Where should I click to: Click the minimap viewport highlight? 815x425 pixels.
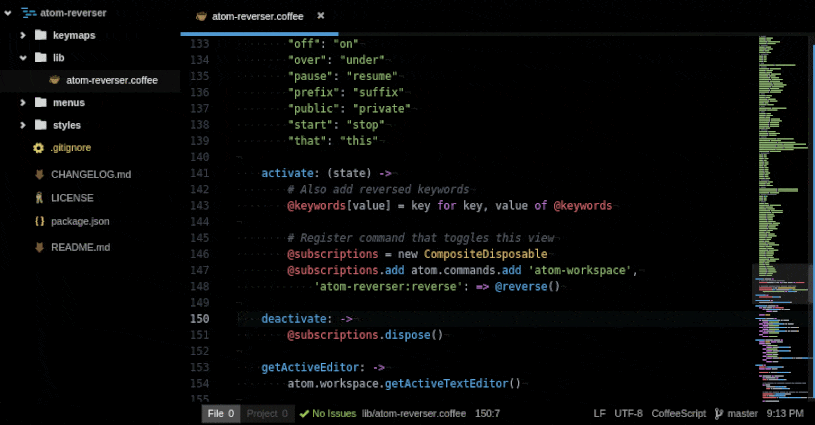pyautogui.click(x=783, y=284)
